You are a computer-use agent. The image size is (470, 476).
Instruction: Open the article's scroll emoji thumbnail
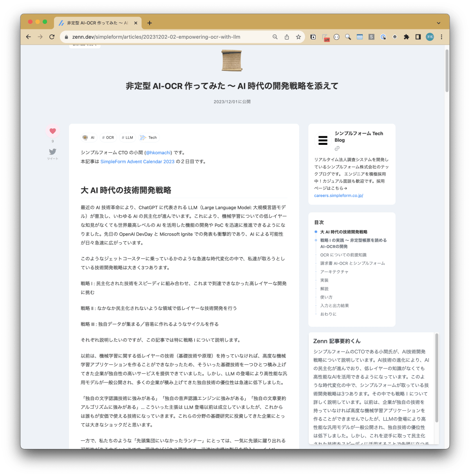[x=232, y=60]
